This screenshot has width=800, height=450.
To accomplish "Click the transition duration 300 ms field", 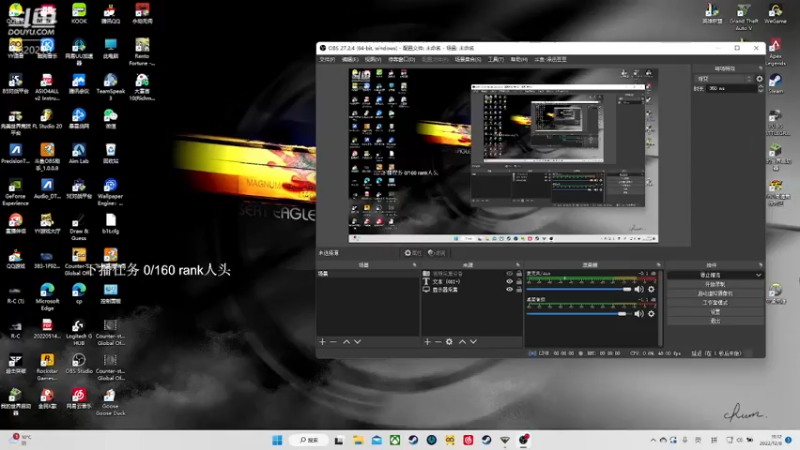I will 732,88.
